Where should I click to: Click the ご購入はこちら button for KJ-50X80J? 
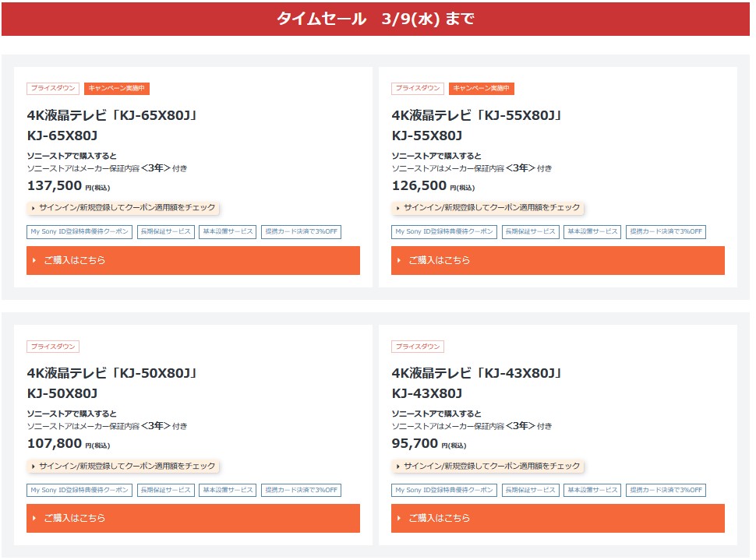(193, 518)
